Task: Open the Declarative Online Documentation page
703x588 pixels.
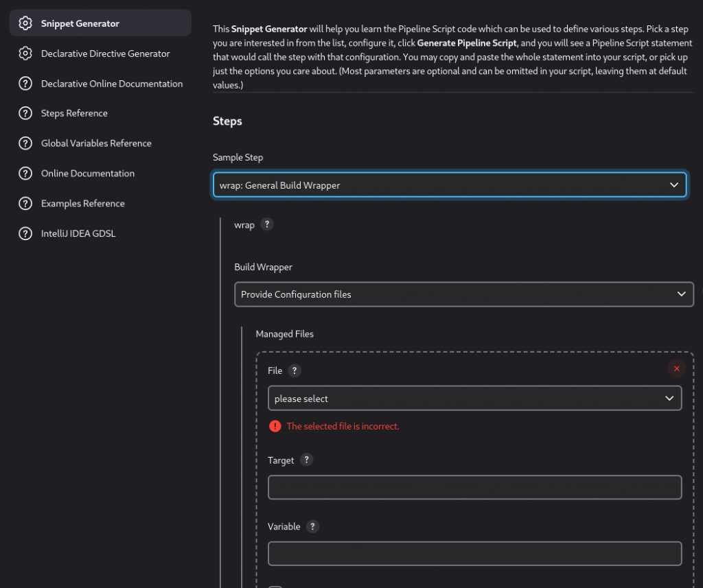Action: coord(112,83)
